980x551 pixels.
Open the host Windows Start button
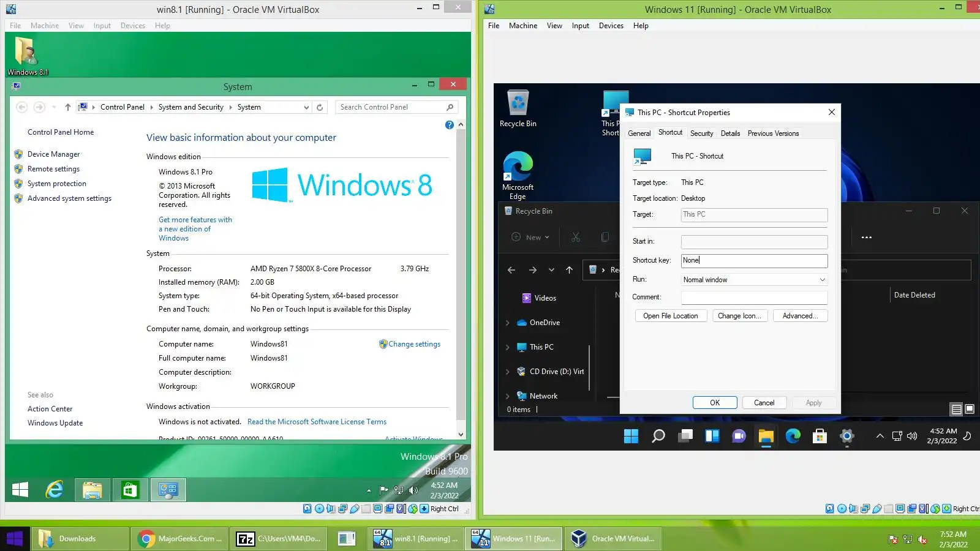pos(15,539)
